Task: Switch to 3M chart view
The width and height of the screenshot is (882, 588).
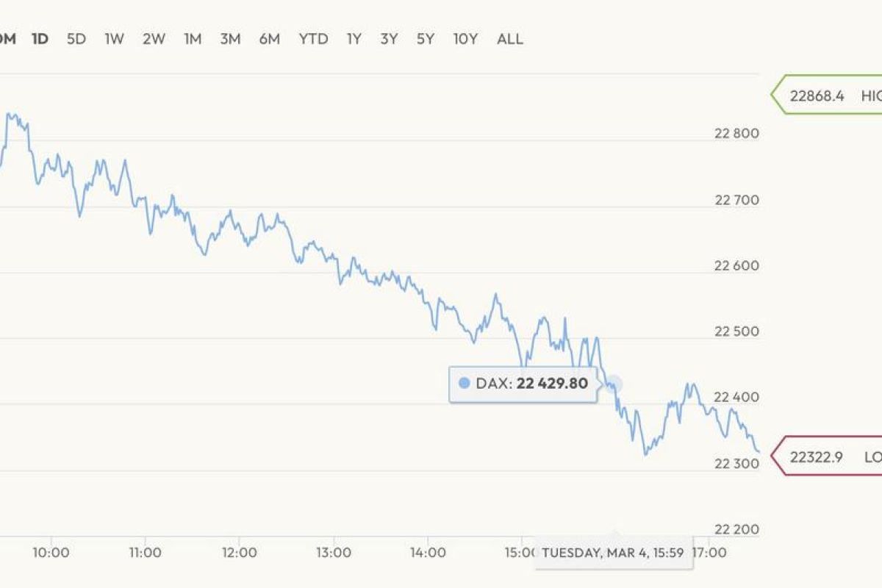Action: pyautogui.click(x=230, y=39)
